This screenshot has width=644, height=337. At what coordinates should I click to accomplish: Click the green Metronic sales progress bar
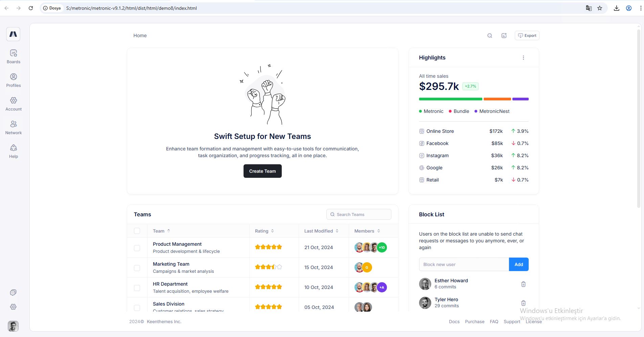coord(450,99)
